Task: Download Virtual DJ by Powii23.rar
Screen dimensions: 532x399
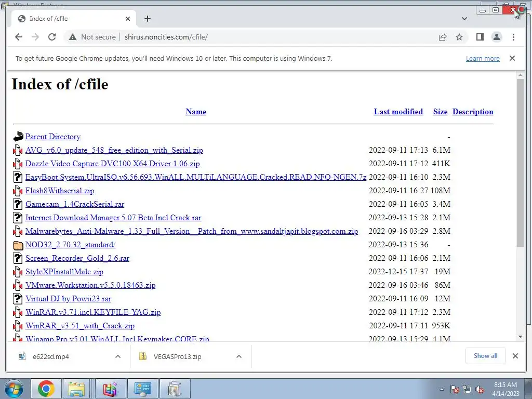Action: coord(68,299)
